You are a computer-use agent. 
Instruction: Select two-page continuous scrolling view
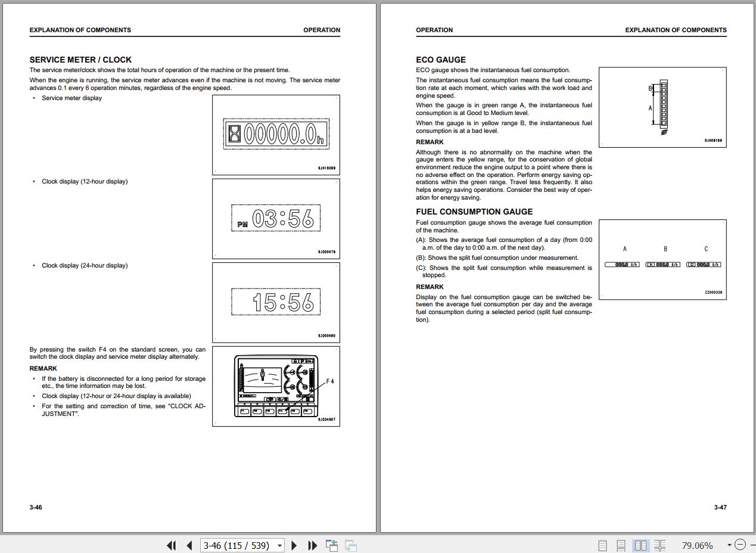(x=659, y=545)
